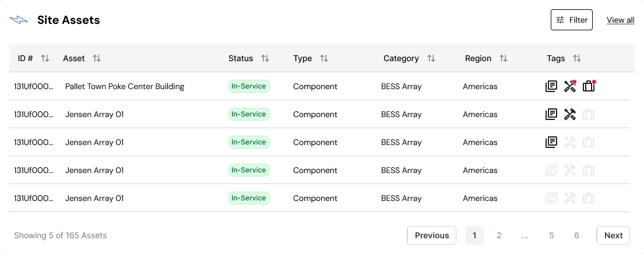Click the tools tag icon in second row

click(x=569, y=114)
